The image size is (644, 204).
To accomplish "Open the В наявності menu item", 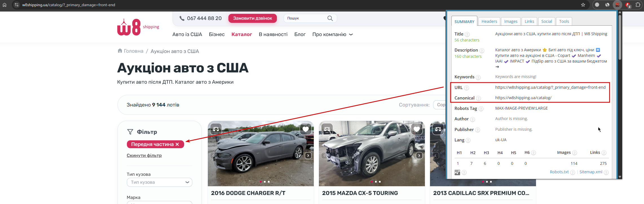I will (x=273, y=34).
